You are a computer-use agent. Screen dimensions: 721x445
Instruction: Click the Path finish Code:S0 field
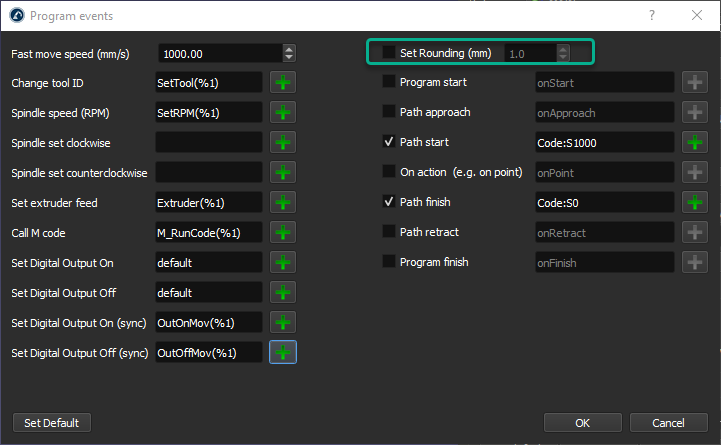point(603,203)
